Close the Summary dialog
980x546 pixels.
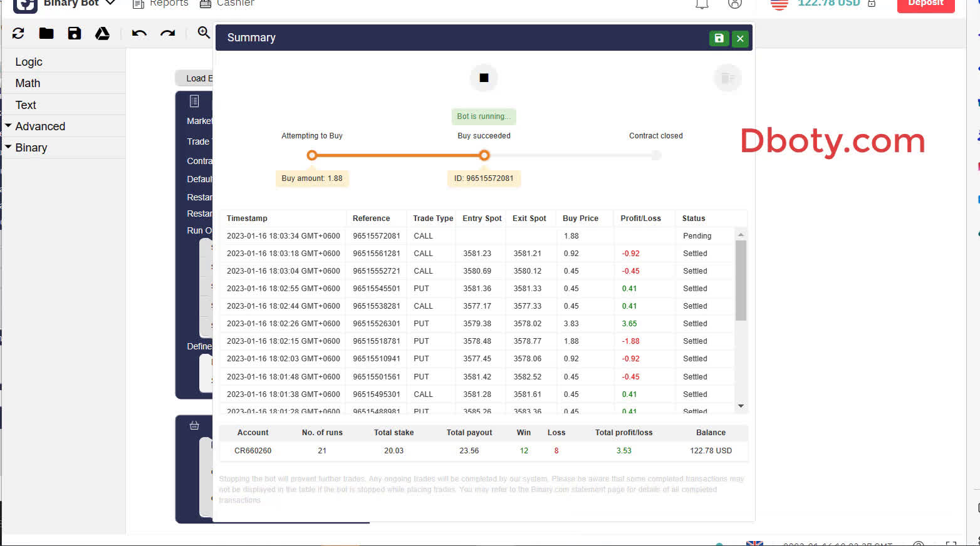[x=740, y=38]
